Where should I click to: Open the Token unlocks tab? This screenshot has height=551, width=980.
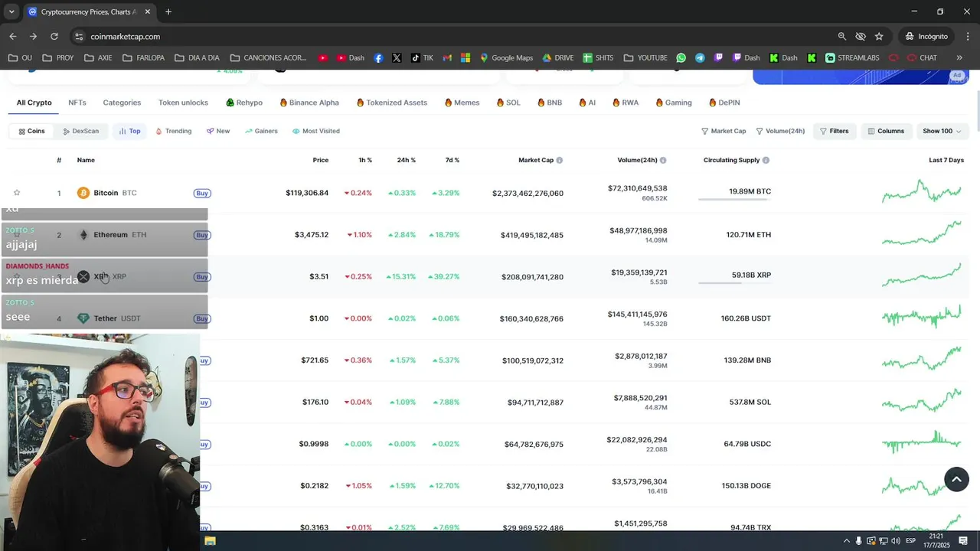coord(183,103)
